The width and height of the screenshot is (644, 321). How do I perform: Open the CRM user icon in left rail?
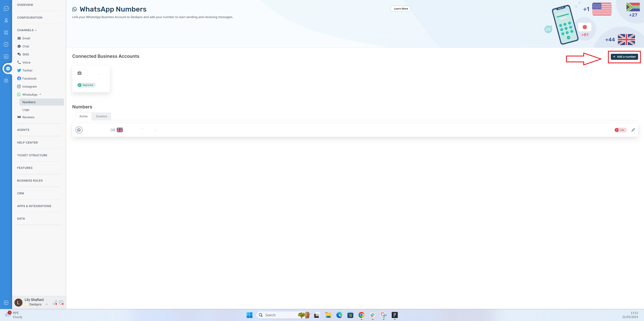[x=6, y=20]
